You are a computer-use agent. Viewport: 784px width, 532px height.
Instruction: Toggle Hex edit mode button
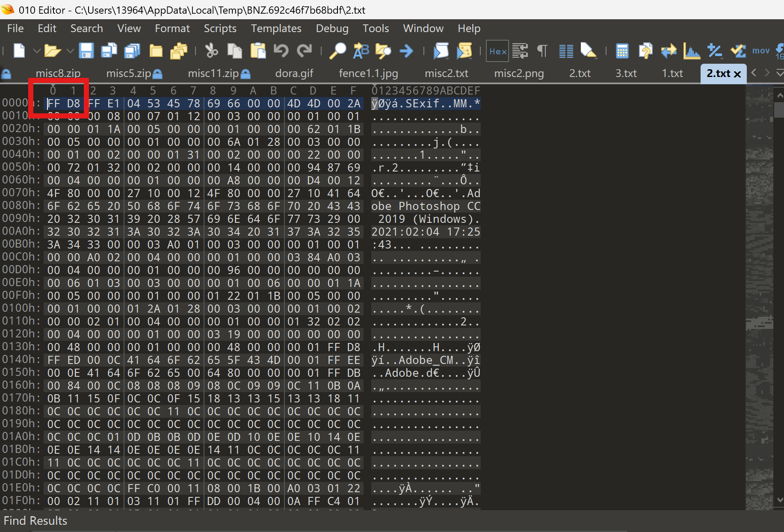click(497, 51)
